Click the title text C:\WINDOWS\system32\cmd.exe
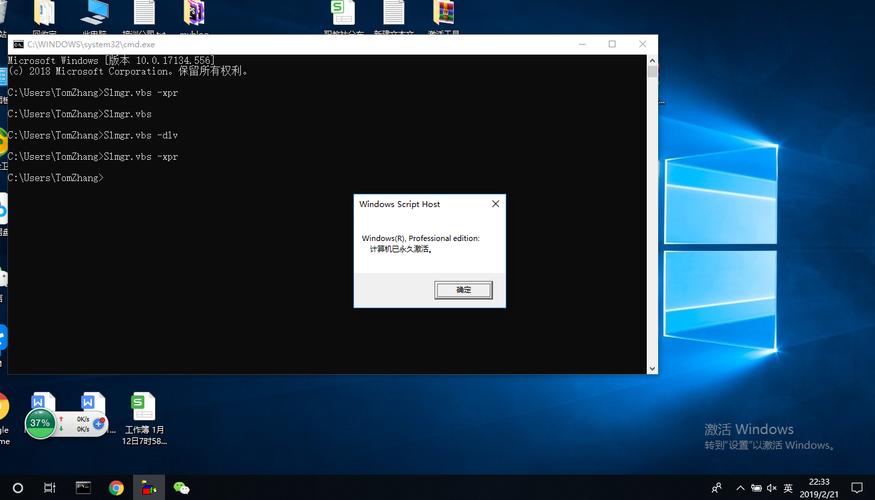Viewport: 875px width, 500px height. (x=91, y=44)
